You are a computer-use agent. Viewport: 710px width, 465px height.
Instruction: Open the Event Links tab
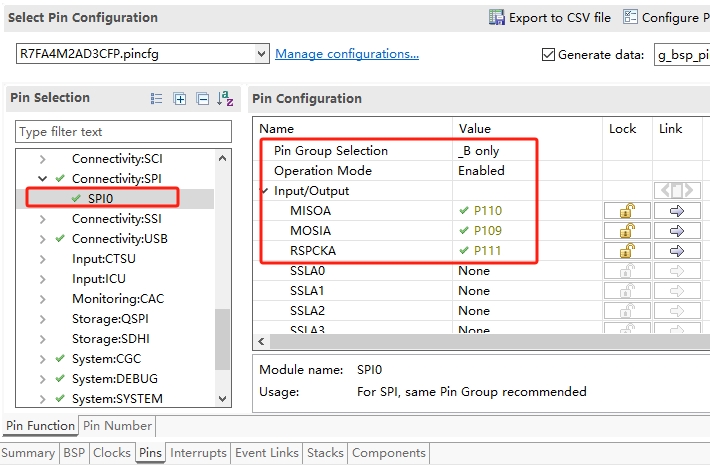[267, 453]
